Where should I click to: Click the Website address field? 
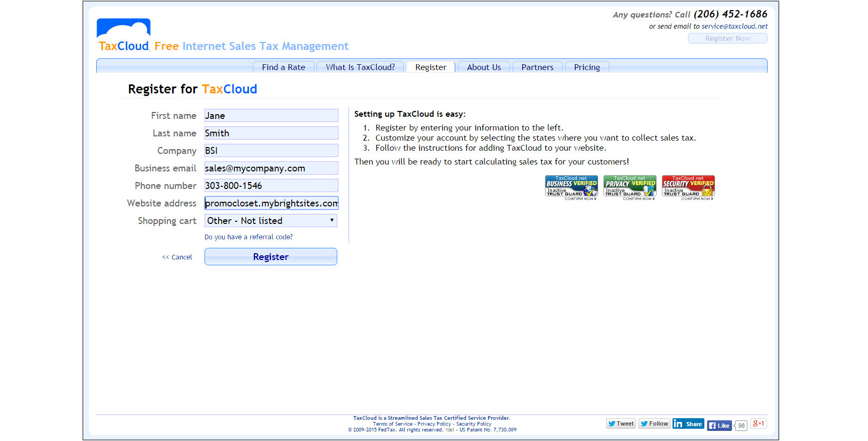point(271,203)
